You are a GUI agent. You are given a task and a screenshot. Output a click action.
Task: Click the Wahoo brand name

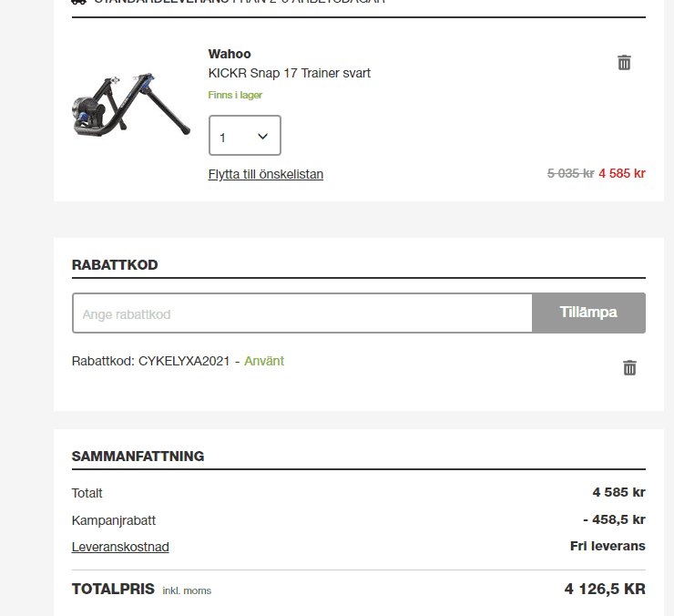(x=230, y=54)
